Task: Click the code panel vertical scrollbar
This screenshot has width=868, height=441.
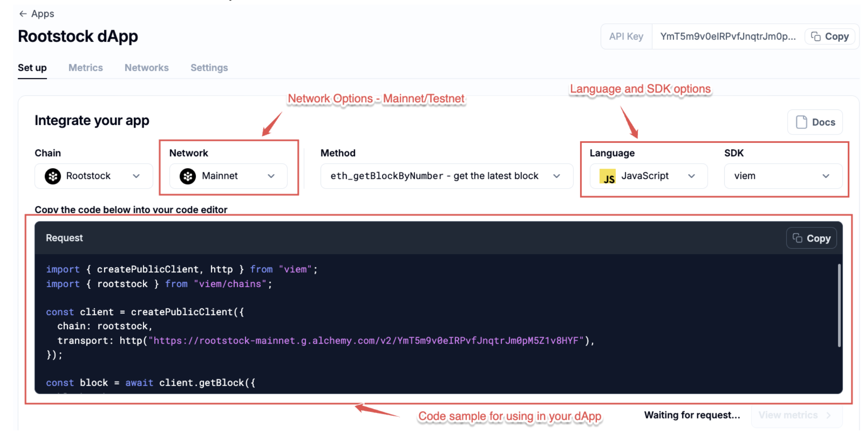Action: click(x=839, y=305)
